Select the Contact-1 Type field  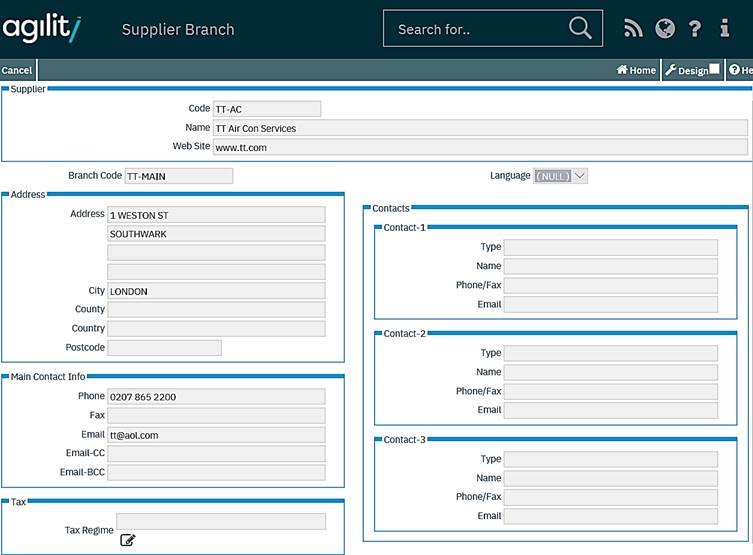coord(610,247)
